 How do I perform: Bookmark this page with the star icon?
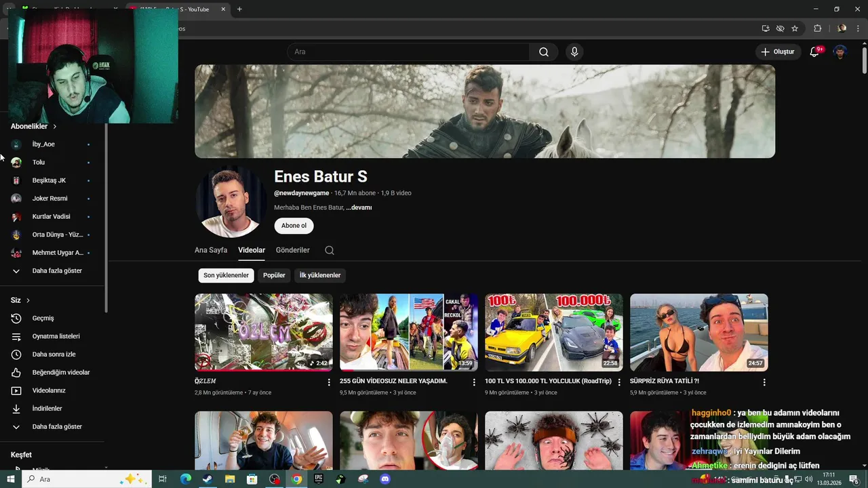tap(795, 28)
